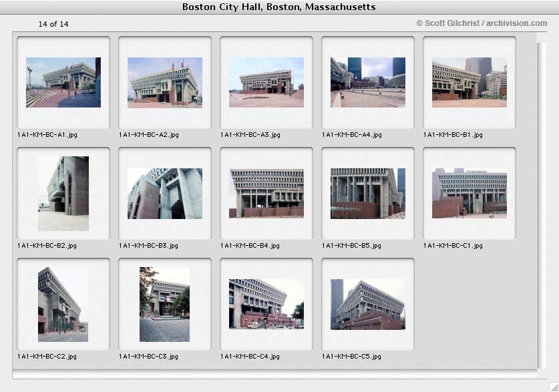559x392 pixels.
Task: Click the filename label 1A1-KM-BC-B4.jpg
Action: 250,246
